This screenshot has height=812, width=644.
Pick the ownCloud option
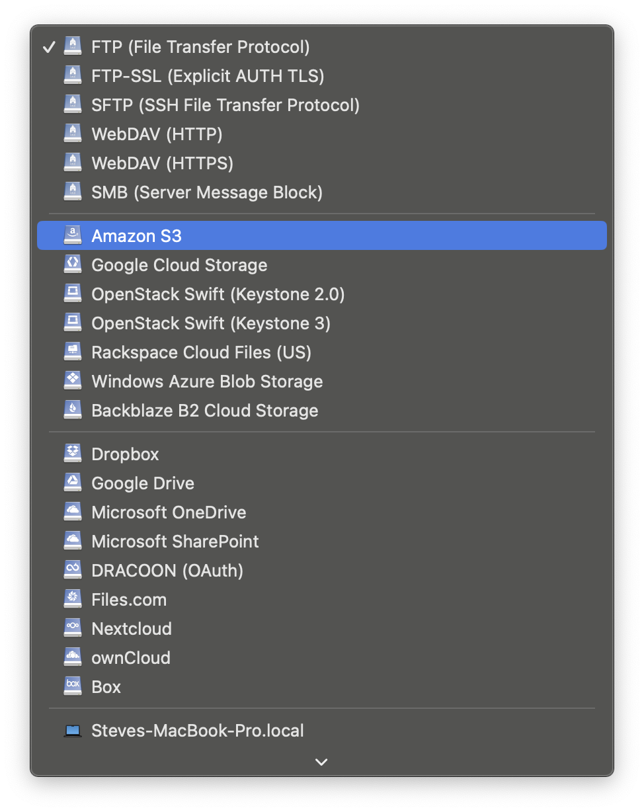click(322, 657)
